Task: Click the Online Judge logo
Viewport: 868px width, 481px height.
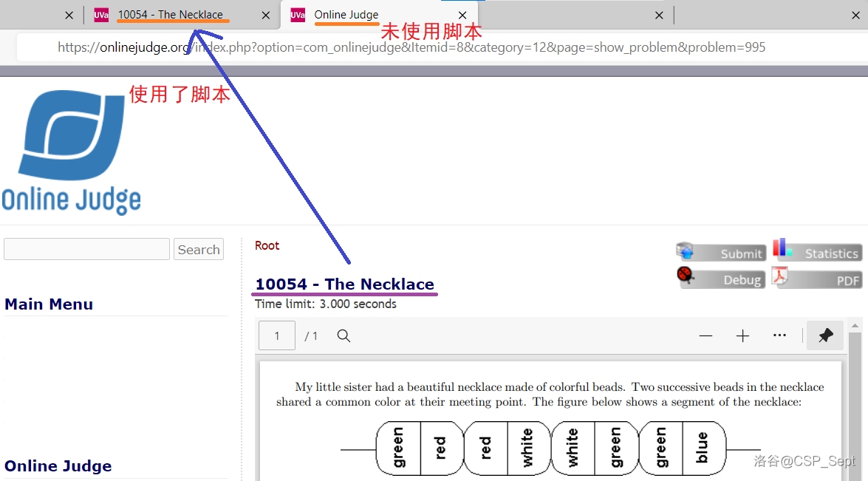Action: (72, 152)
